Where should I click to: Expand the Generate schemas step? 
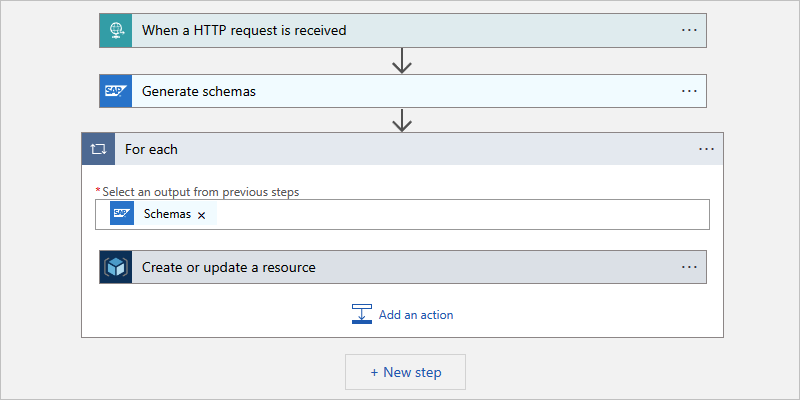coord(400,91)
